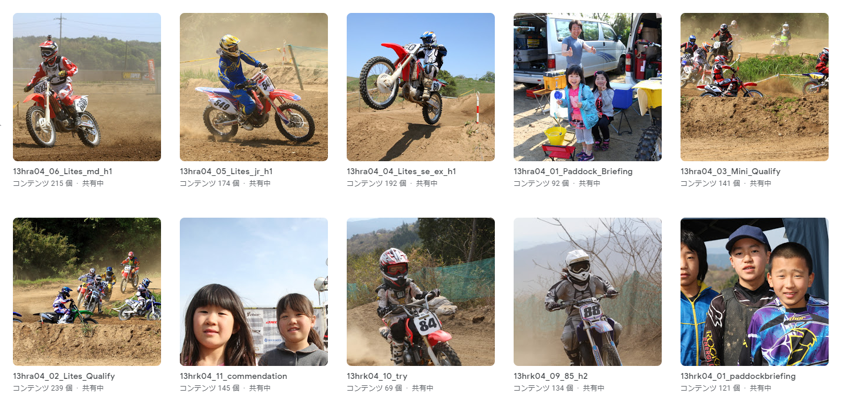Open the 13hra04_04_Lites_se_ex_h1 album cover
This screenshot has width=868, height=393.
click(421, 87)
